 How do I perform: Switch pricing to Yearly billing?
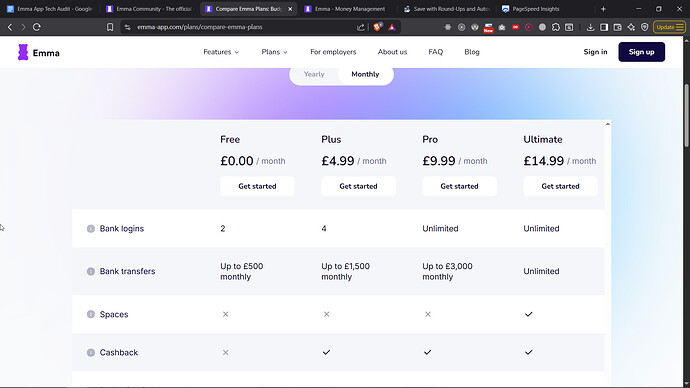(314, 74)
